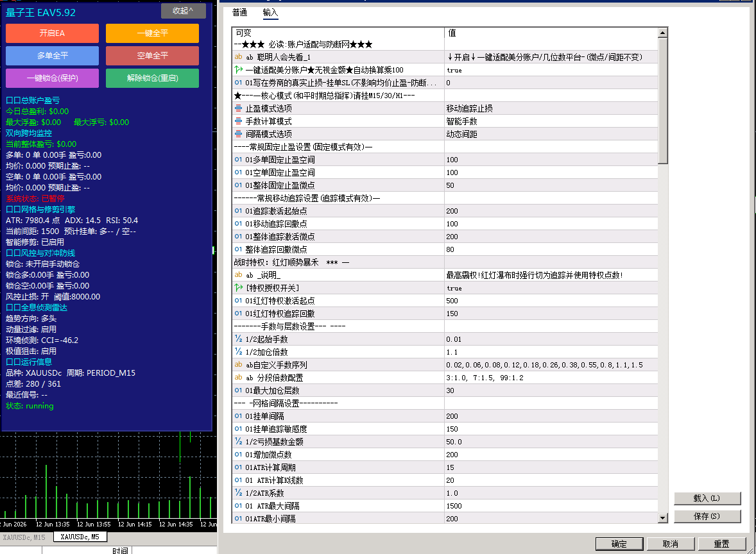Click integer icon of 01红灯特权追踪回撤

click(x=238, y=314)
